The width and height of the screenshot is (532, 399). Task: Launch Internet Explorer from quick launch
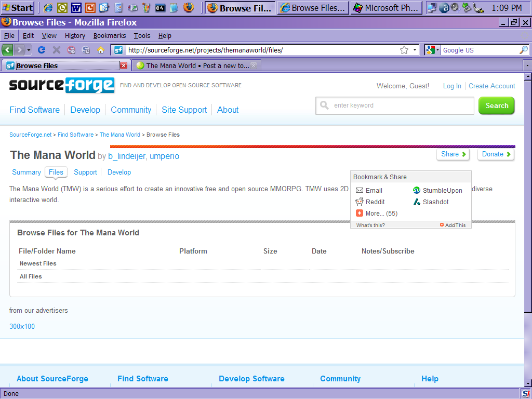[x=48, y=7]
